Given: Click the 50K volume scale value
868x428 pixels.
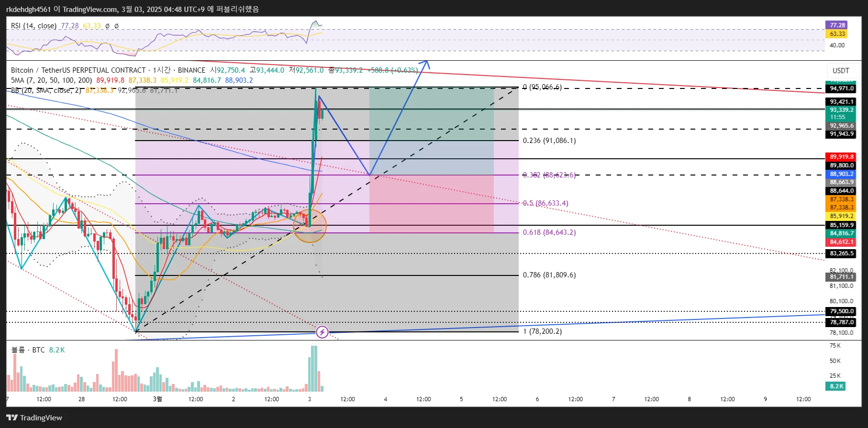Looking at the screenshot, I should click(835, 361).
